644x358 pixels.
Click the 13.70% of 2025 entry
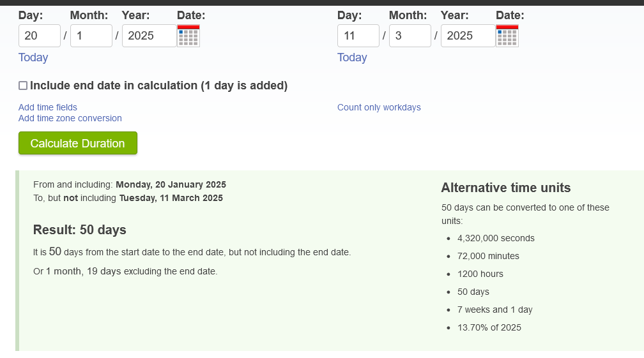pyautogui.click(x=489, y=327)
